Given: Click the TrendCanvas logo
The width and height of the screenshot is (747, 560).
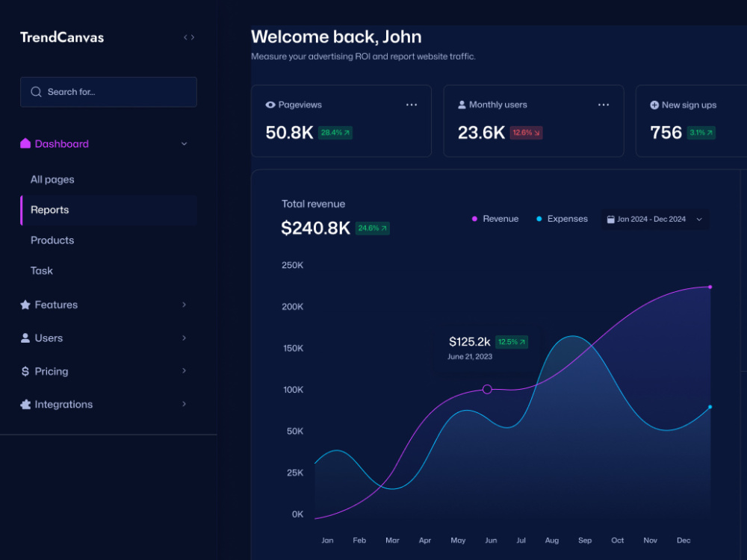Looking at the screenshot, I should click(x=62, y=37).
